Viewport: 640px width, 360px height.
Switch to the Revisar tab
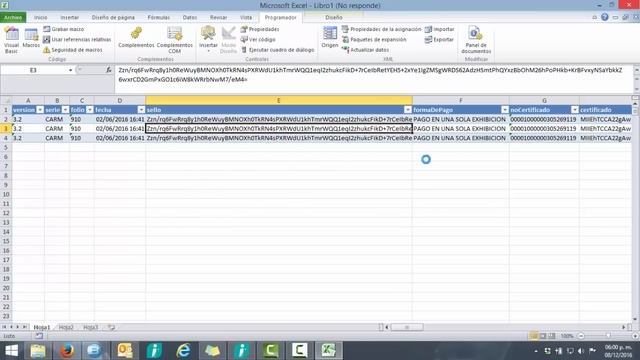point(218,18)
